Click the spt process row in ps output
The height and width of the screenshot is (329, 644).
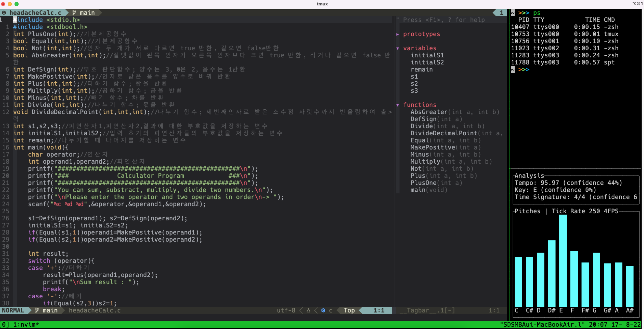[563, 62]
